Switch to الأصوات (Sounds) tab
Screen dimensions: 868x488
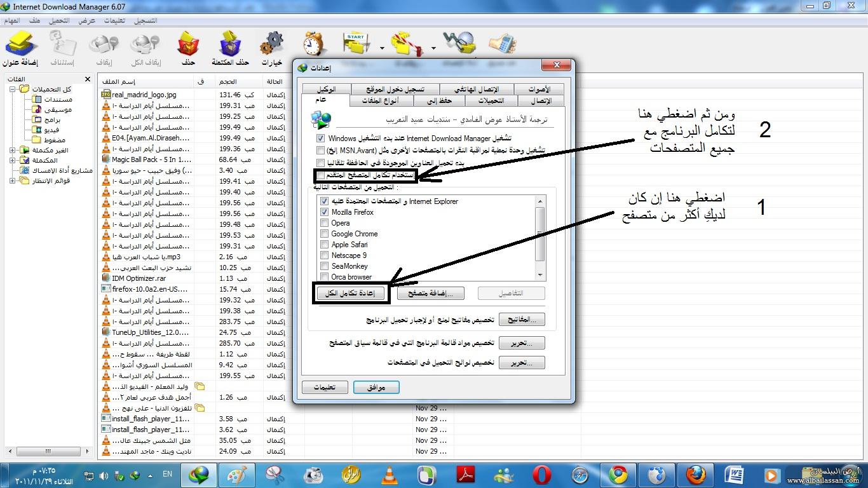539,90
